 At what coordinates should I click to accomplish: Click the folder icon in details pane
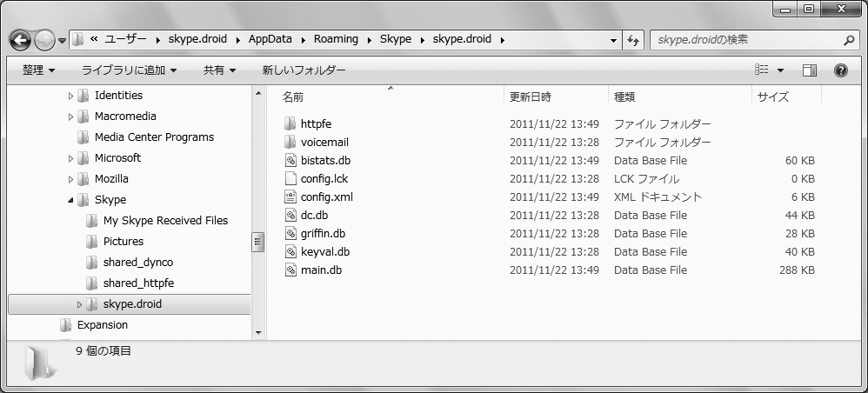pyautogui.click(x=39, y=362)
